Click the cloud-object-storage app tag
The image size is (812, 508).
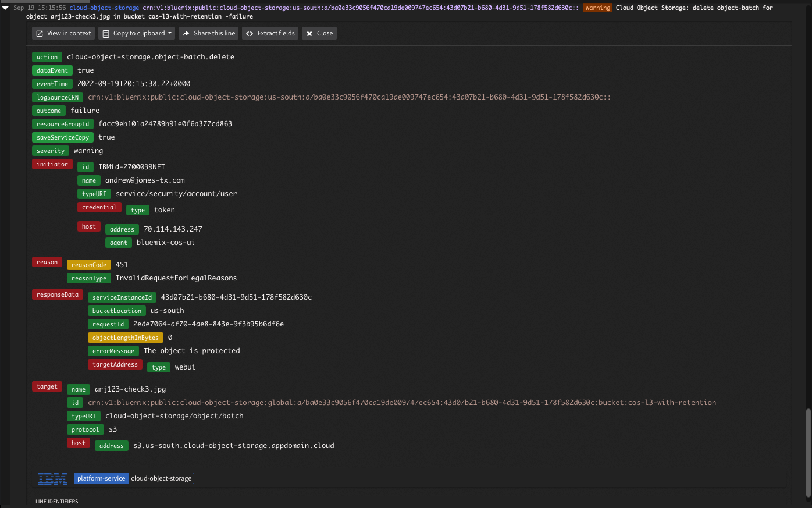coord(161,478)
